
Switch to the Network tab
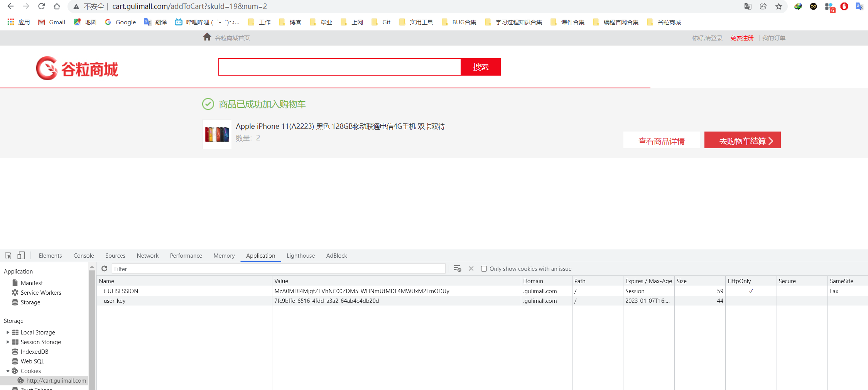(147, 255)
